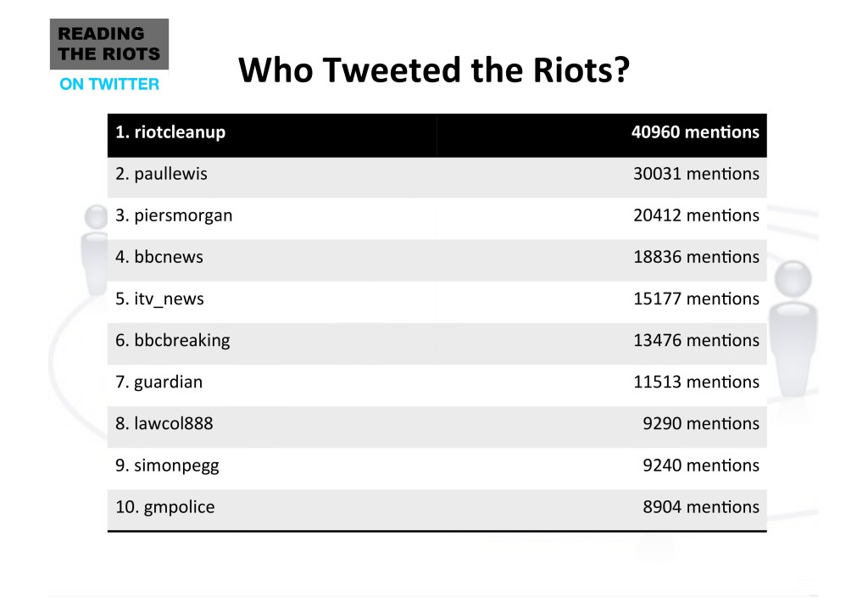This screenshot has height=614, width=868.
Task: Select the 2. paullewis entry
Action: click(x=161, y=174)
